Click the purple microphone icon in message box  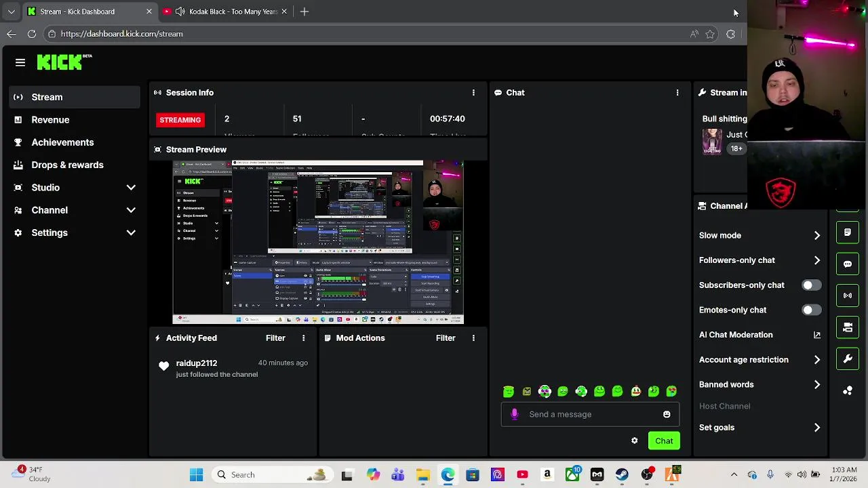[514, 414]
